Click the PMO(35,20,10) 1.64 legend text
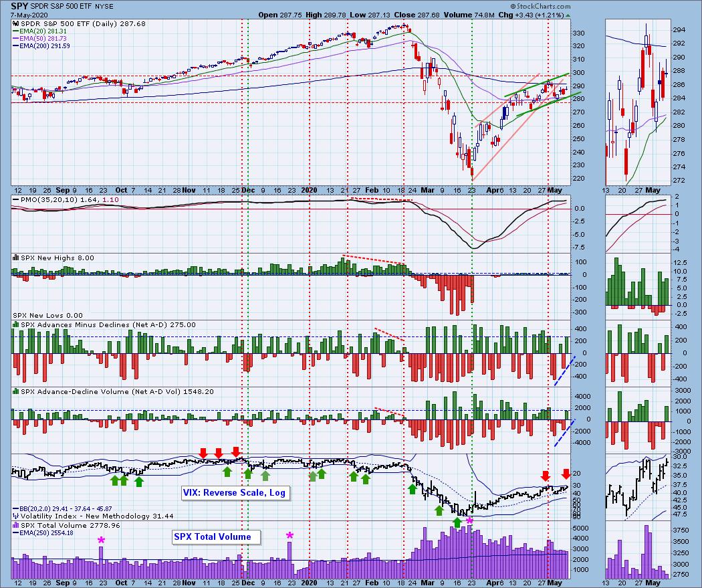The image size is (702, 588). point(60,200)
